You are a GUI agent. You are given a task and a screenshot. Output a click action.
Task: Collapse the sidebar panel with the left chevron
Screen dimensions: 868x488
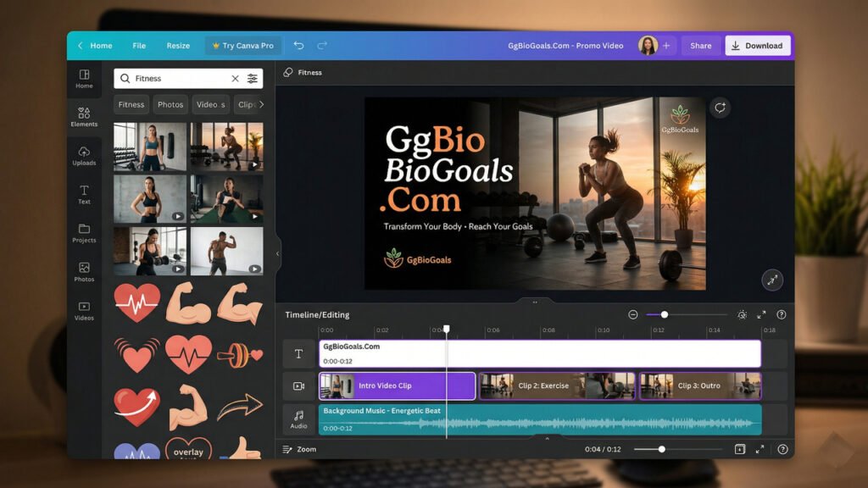[x=277, y=252]
